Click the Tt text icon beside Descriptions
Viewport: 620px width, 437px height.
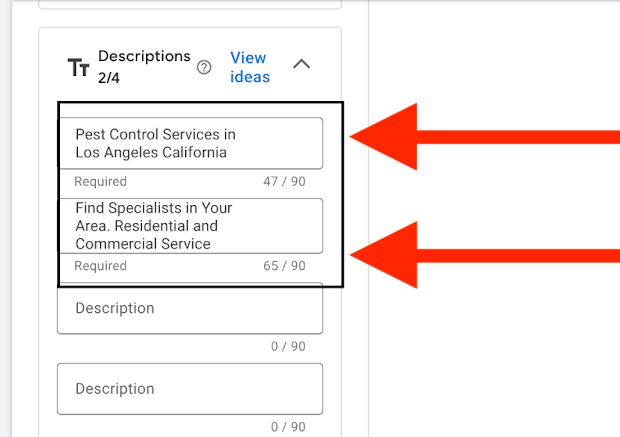click(x=78, y=67)
